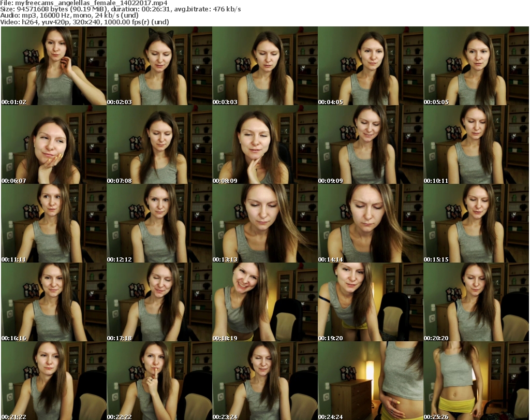
Task: Choose the thumbnail stamped 00:18:19
Action: point(264,302)
